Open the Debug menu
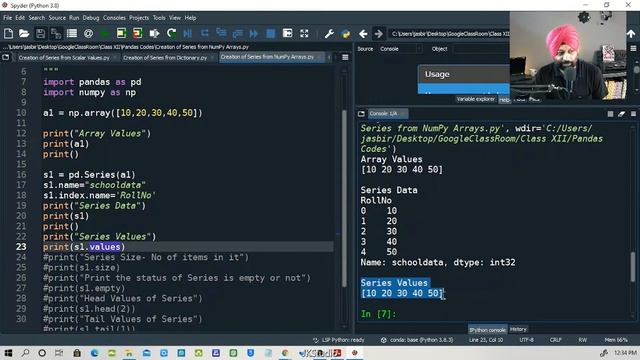 (x=91, y=18)
